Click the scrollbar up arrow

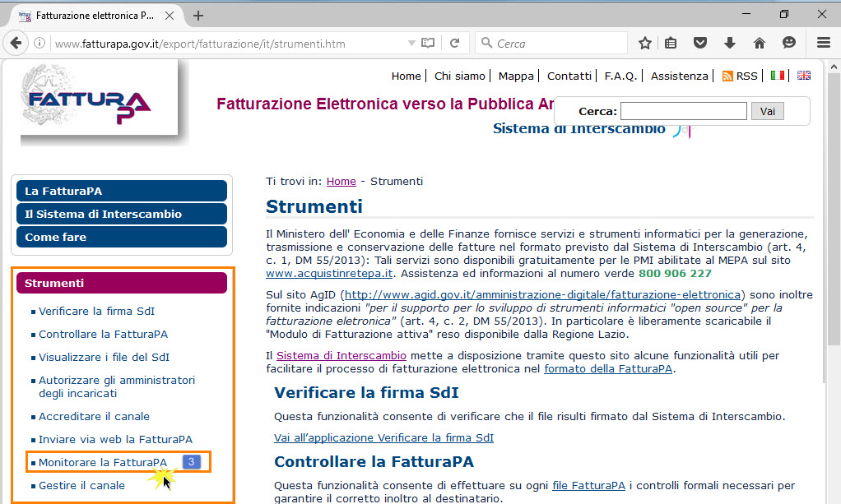click(834, 67)
